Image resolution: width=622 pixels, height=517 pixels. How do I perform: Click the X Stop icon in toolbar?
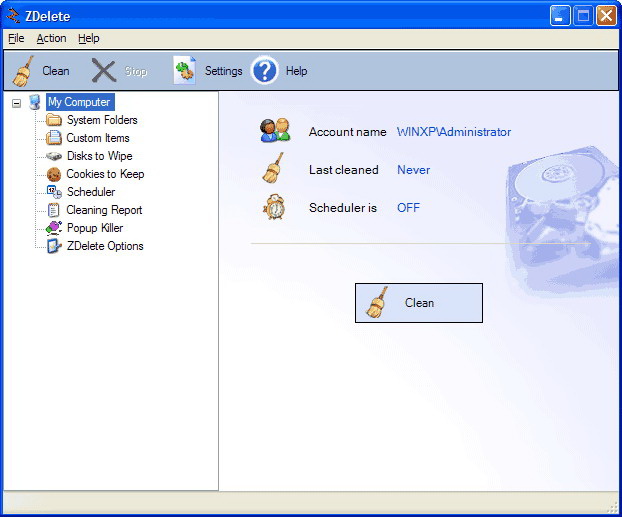point(104,71)
